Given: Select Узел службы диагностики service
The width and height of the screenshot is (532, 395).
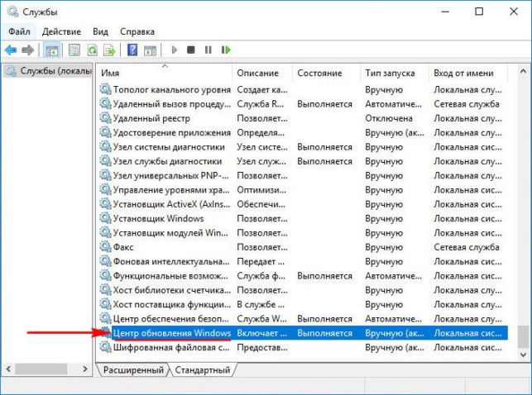Looking at the screenshot, I should click(304, 161).
